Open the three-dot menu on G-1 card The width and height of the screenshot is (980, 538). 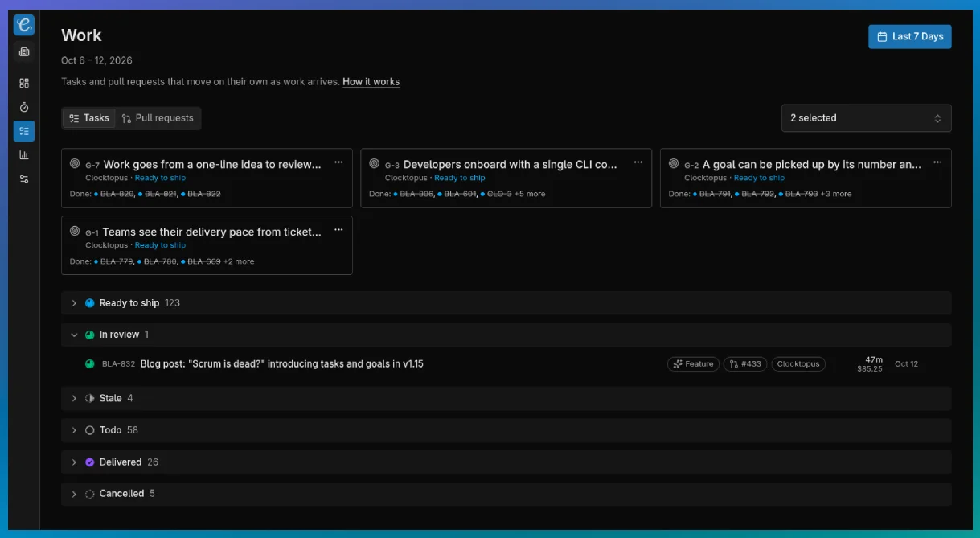click(338, 230)
